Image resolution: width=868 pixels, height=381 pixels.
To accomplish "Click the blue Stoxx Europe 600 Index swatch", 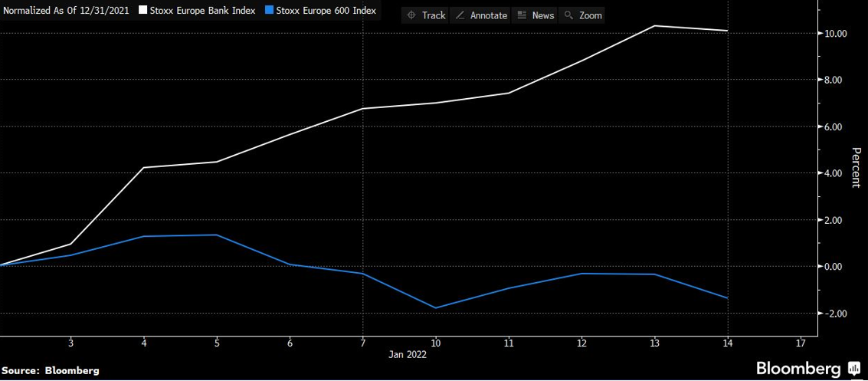I will point(270,10).
